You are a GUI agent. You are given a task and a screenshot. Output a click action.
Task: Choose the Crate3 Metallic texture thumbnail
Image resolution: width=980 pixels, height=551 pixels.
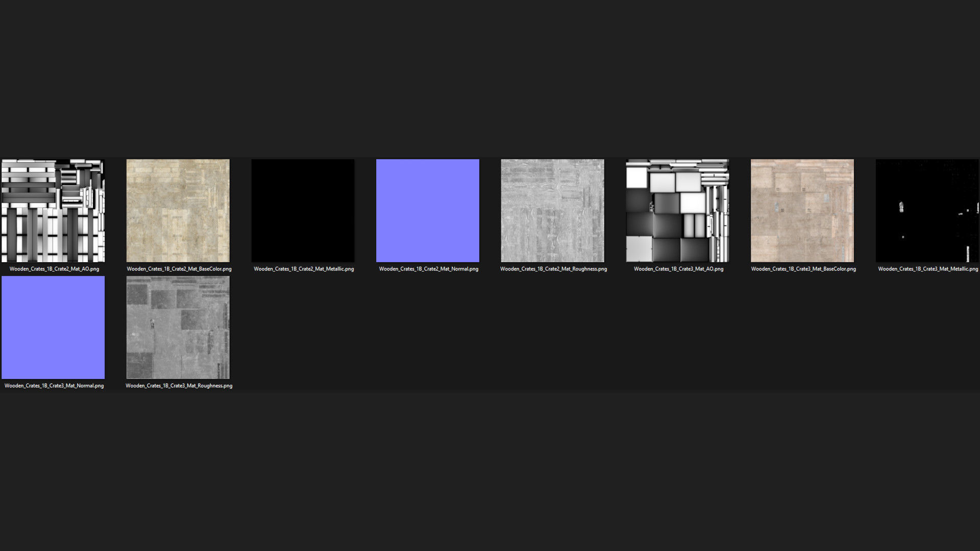coord(927,210)
